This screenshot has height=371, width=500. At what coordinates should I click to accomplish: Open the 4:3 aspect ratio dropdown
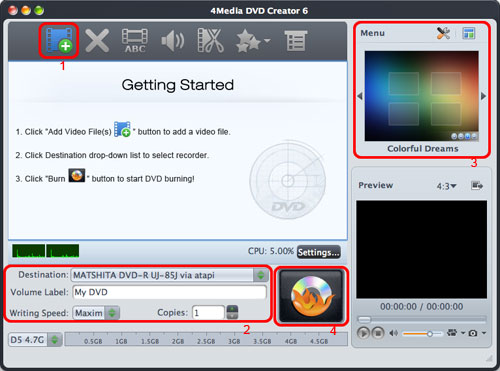pos(447,186)
